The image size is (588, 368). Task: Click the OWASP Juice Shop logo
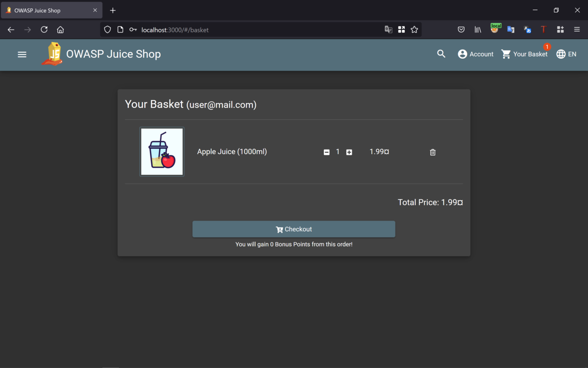pos(52,54)
